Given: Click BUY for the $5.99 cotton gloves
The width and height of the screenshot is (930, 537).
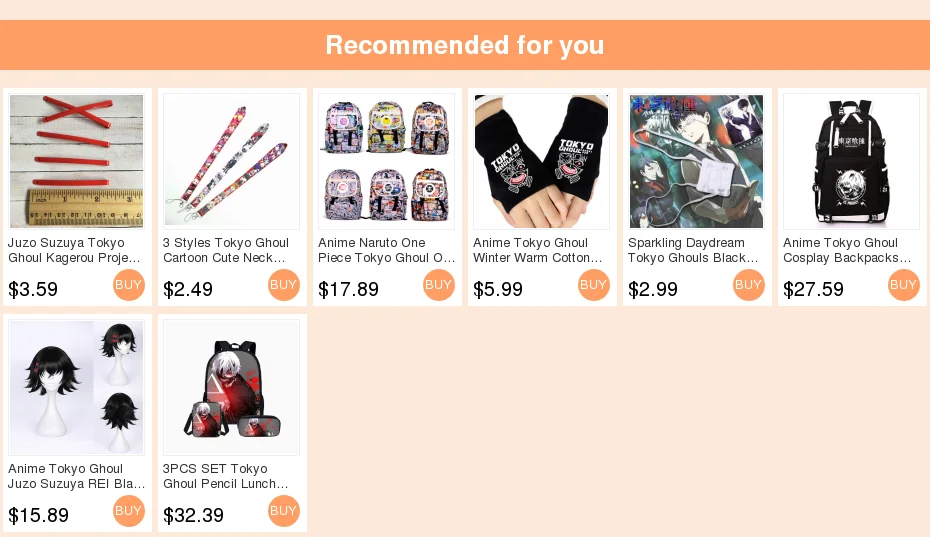Looking at the screenshot, I should tap(594, 285).
